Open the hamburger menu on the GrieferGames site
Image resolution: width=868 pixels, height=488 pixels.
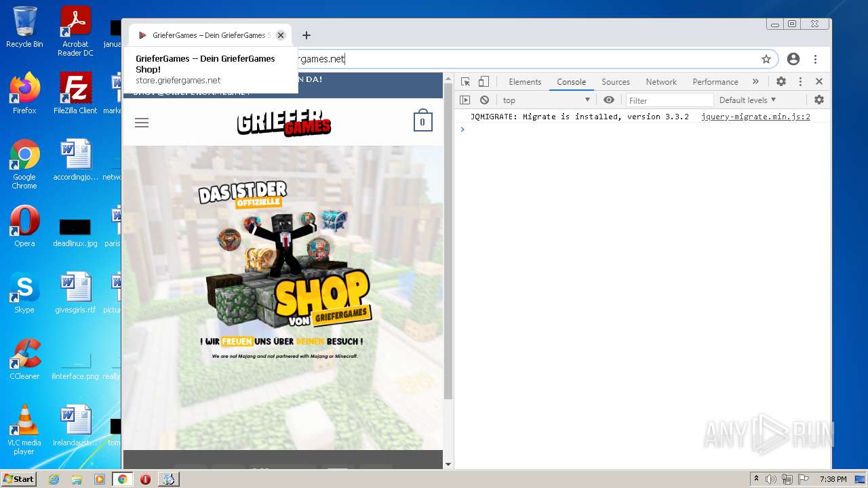click(142, 123)
